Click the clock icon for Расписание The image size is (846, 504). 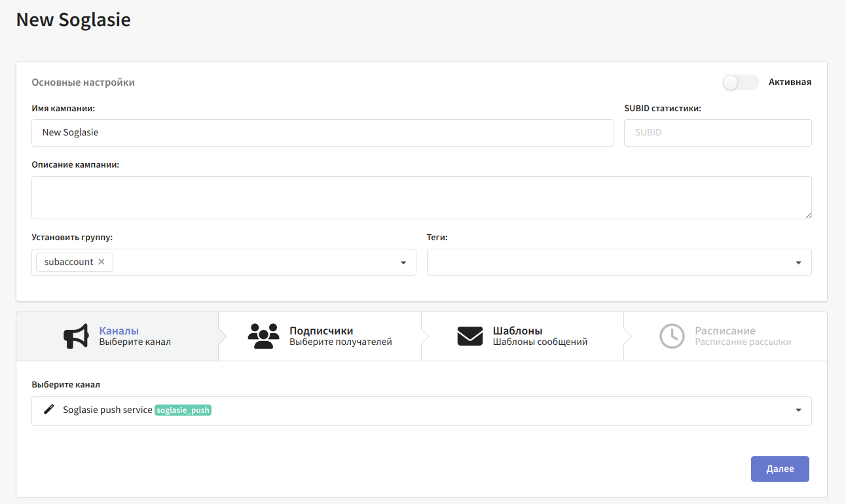(x=672, y=336)
